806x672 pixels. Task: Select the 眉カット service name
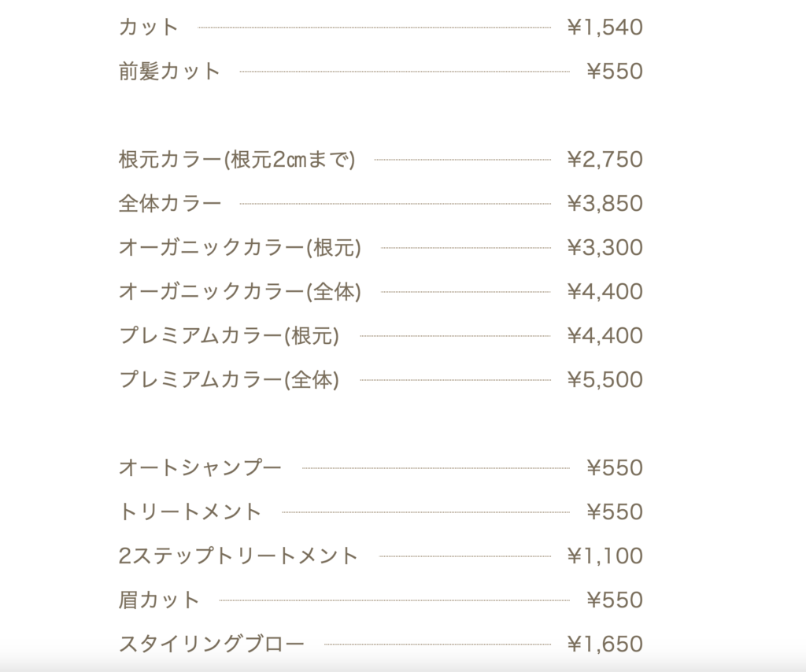coord(159,600)
